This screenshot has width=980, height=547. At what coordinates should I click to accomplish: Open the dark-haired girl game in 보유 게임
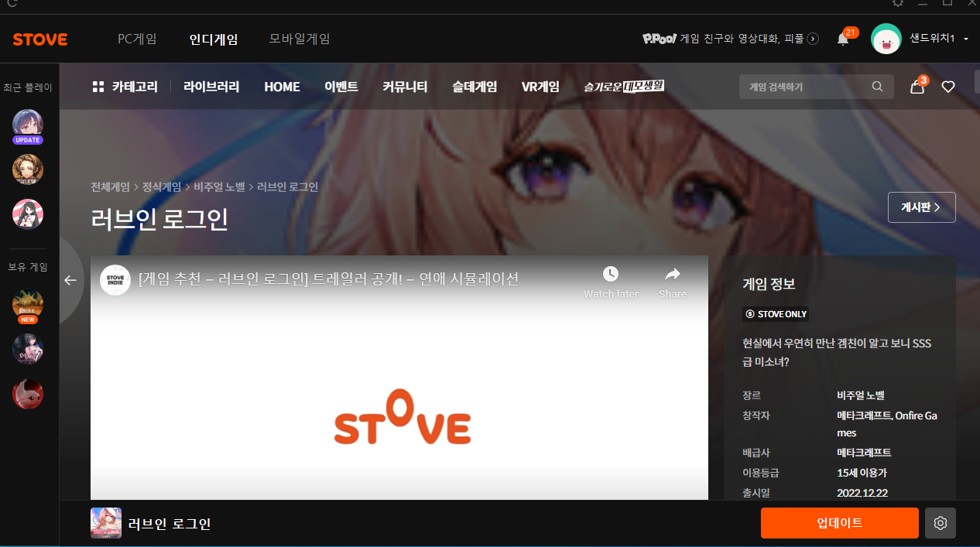28,349
